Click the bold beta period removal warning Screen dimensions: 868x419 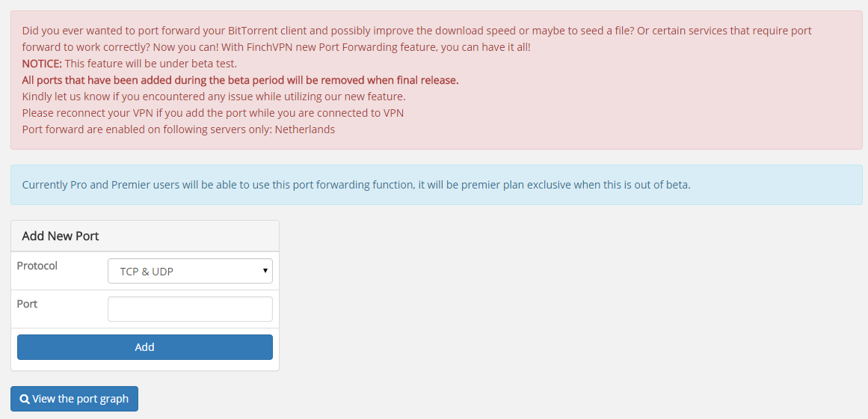(x=240, y=80)
